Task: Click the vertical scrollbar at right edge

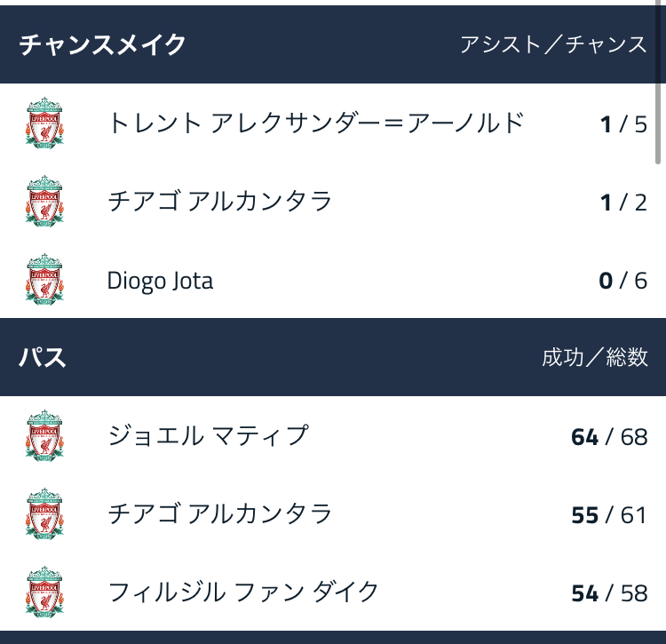Action: click(x=659, y=124)
